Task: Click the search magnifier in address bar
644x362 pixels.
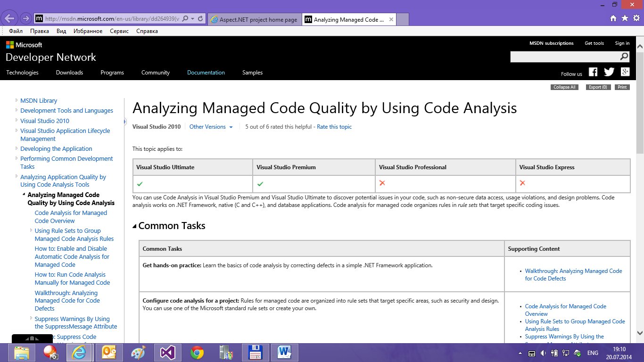Action: 185,19
